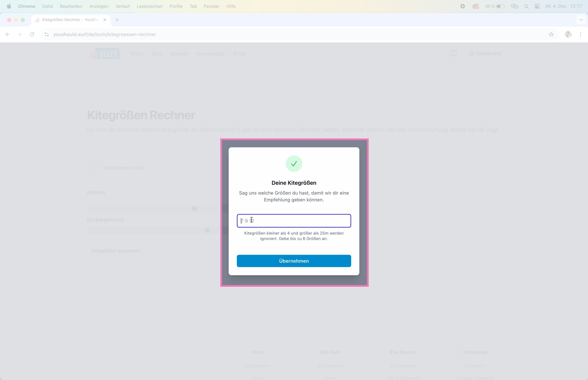Click footer Kite Boards Alle Marken link
This screenshot has width=588, height=380.
[403, 366]
